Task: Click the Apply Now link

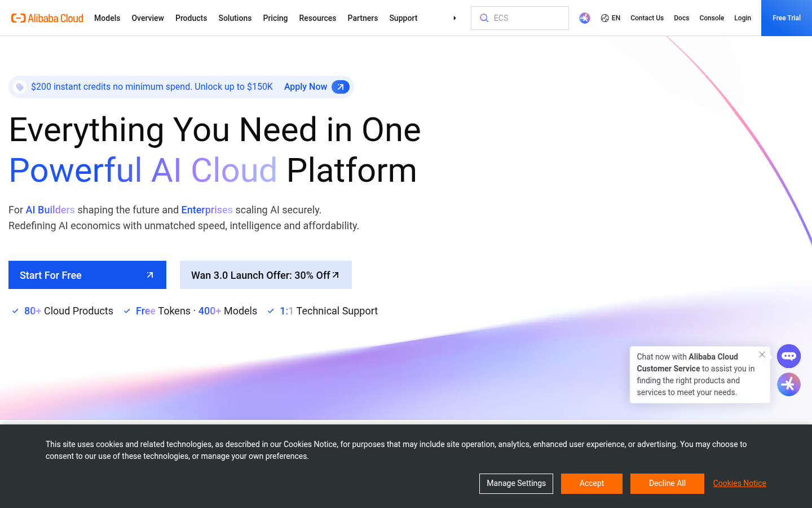Action: tap(306, 87)
